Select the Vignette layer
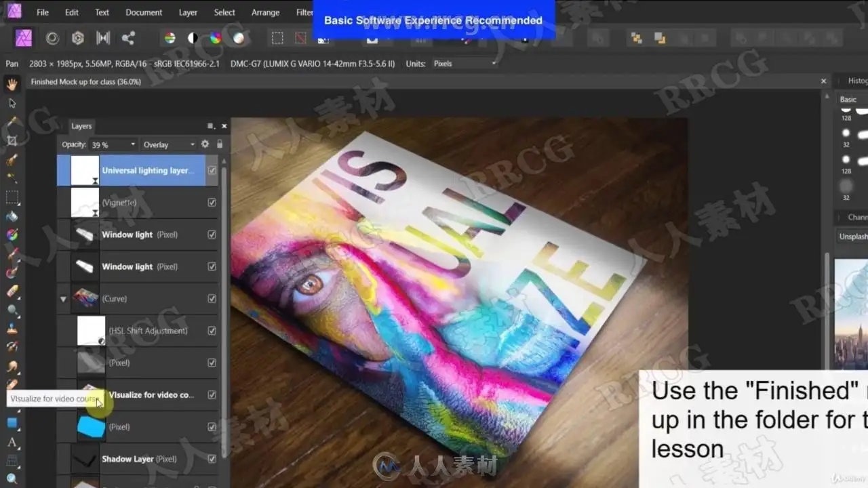This screenshot has height=488, width=868. [138, 203]
